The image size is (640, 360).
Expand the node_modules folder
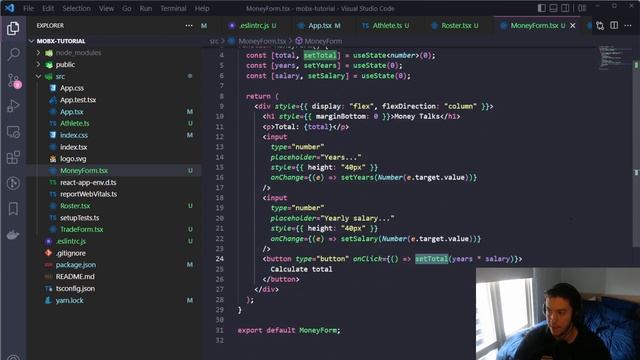[38, 53]
